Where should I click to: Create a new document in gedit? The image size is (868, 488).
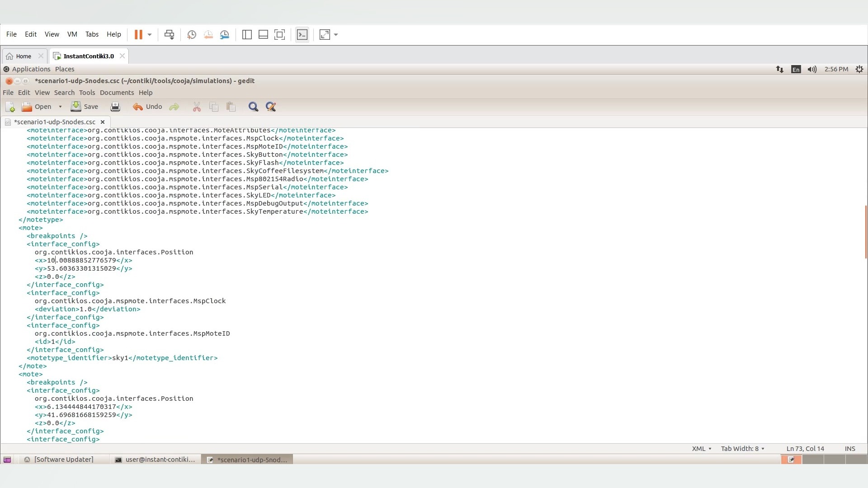[x=10, y=107]
